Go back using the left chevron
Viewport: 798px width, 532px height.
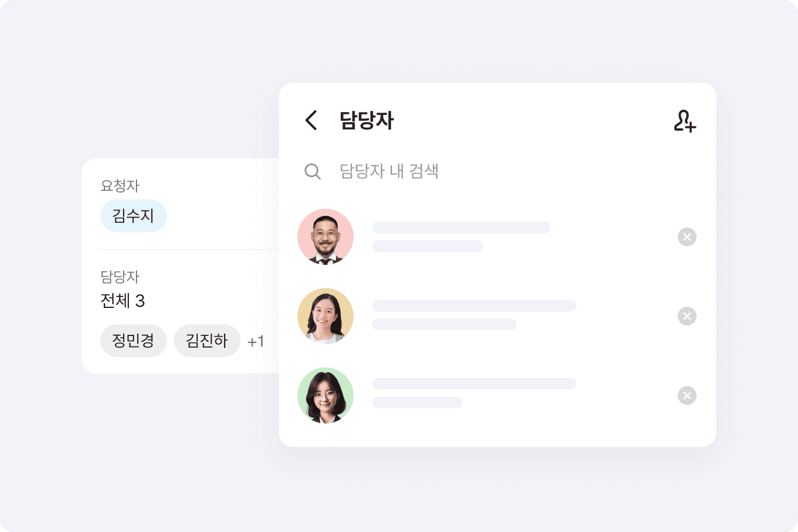[311, 121]
